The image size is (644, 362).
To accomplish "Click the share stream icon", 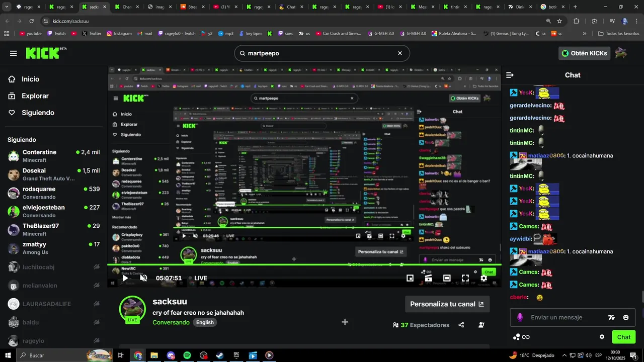I will pos(461,325).
